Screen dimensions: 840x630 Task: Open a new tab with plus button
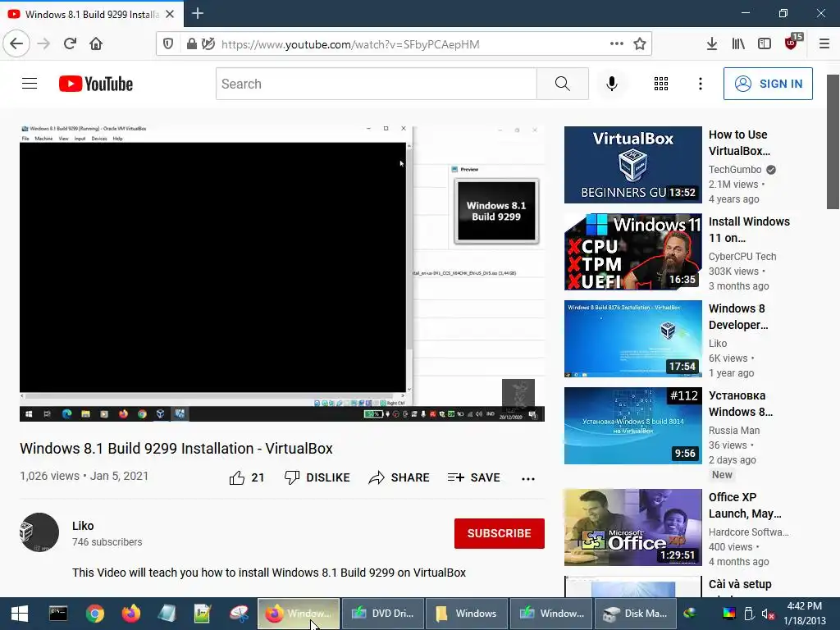(198, 13)
